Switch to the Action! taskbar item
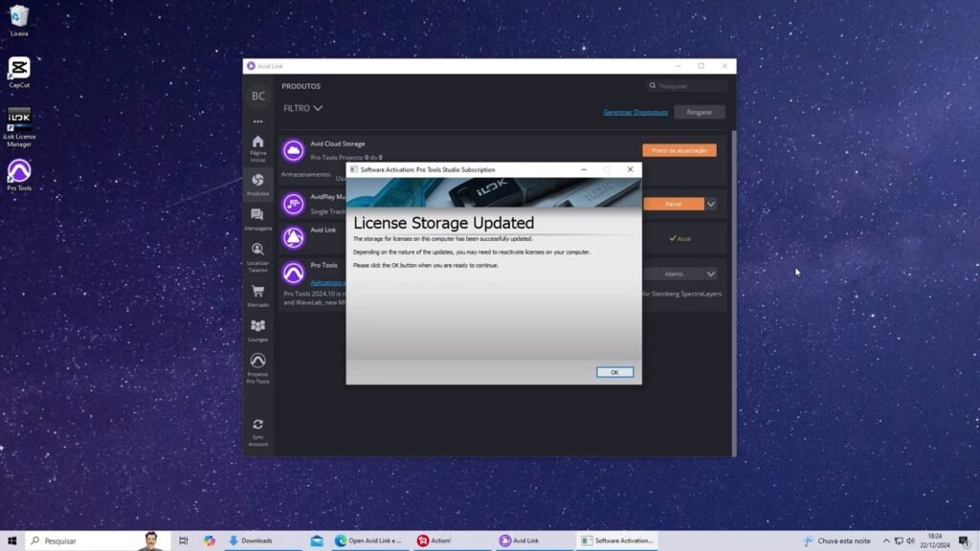The width and height of the screenshot is (980, 551). pos(453,540)
